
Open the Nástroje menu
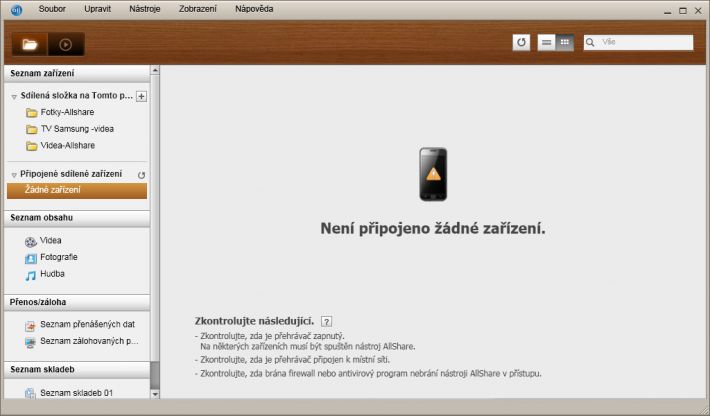[x=144, y=9]
